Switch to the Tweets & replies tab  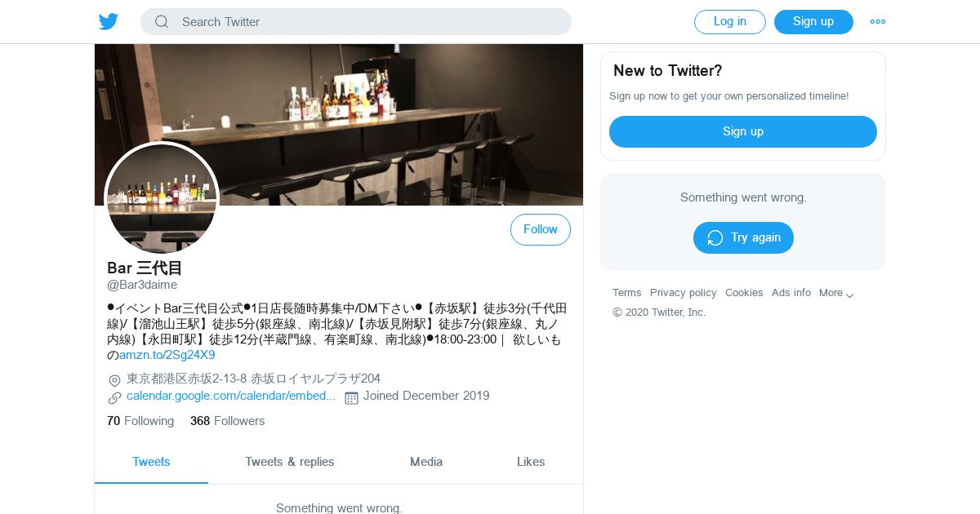point(290,462)
